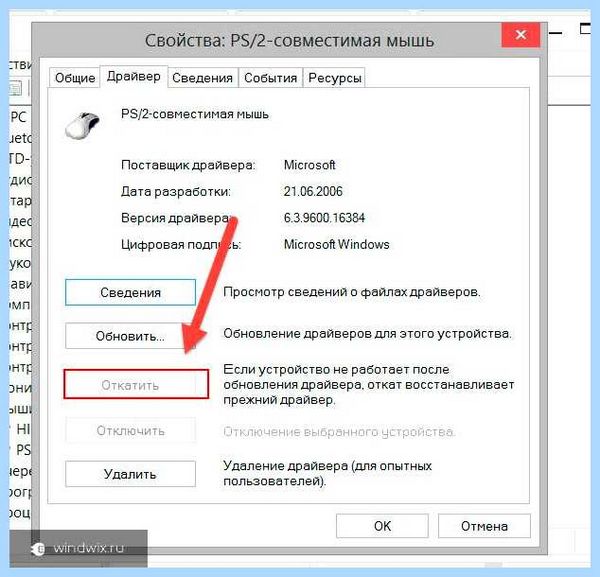The height and width of the screenshot is (577, 600).
Task: Click the Microsoft Windows signature value
Action: [x=336, y=244]
